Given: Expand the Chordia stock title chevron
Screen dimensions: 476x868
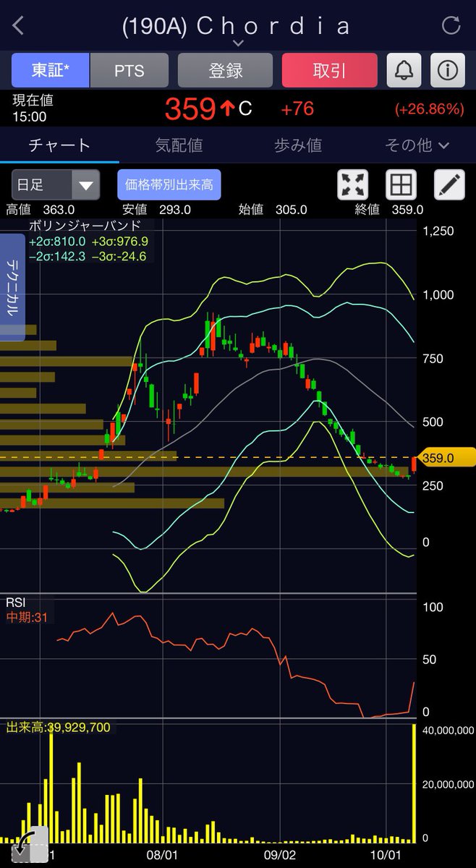Looking at the screenshot, I should (238, 43).
